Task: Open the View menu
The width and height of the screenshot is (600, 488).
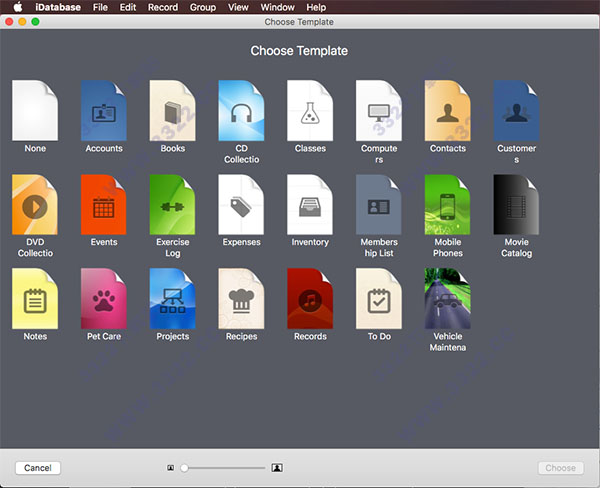Action: [238, 7]
